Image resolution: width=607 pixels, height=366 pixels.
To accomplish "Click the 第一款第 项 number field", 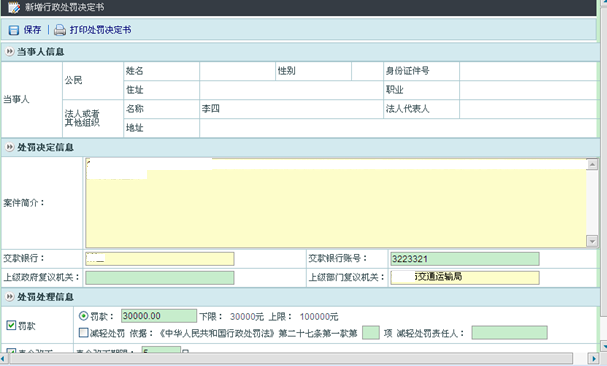I will coord(370,333).
